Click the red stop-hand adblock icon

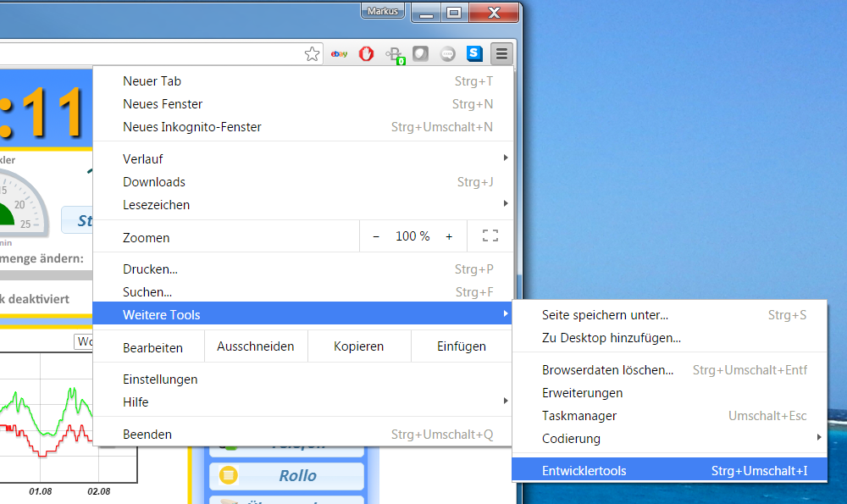coord(366,54)
